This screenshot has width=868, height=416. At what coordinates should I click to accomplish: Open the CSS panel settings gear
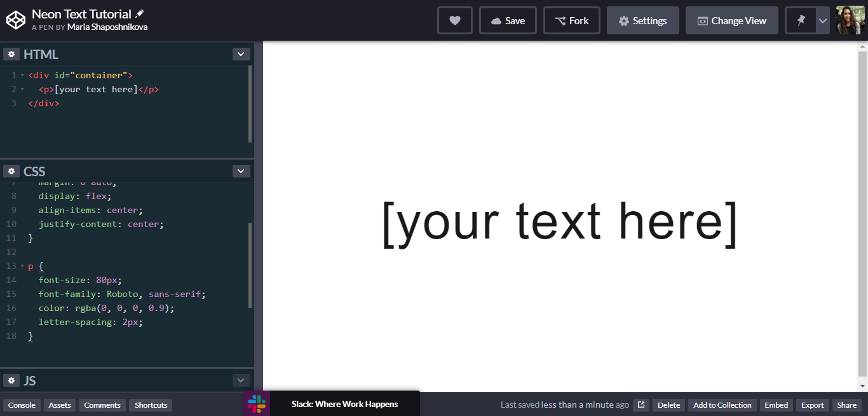(11, 170)
